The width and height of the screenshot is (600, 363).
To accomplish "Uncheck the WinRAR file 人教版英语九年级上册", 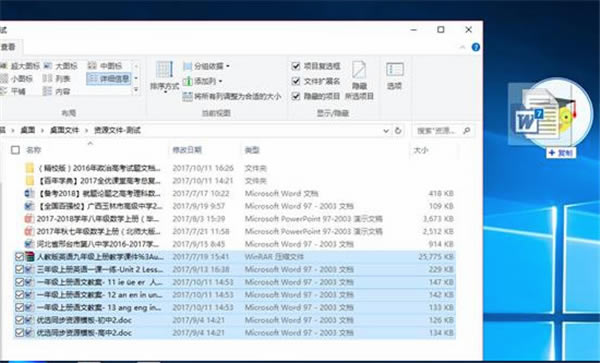I will 19,257.
